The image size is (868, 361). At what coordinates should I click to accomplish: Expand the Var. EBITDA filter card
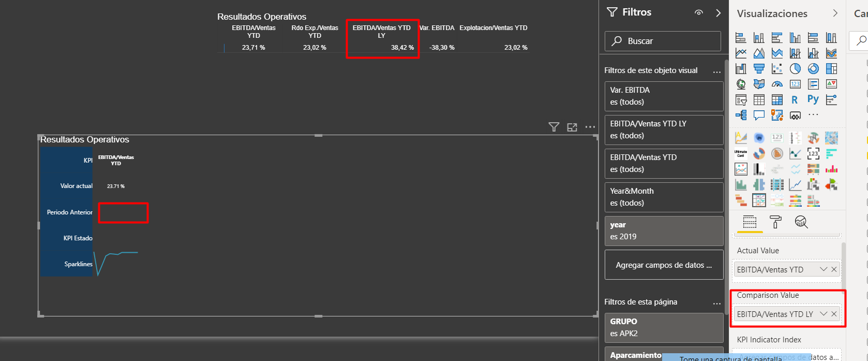click(x=664, y=96)
